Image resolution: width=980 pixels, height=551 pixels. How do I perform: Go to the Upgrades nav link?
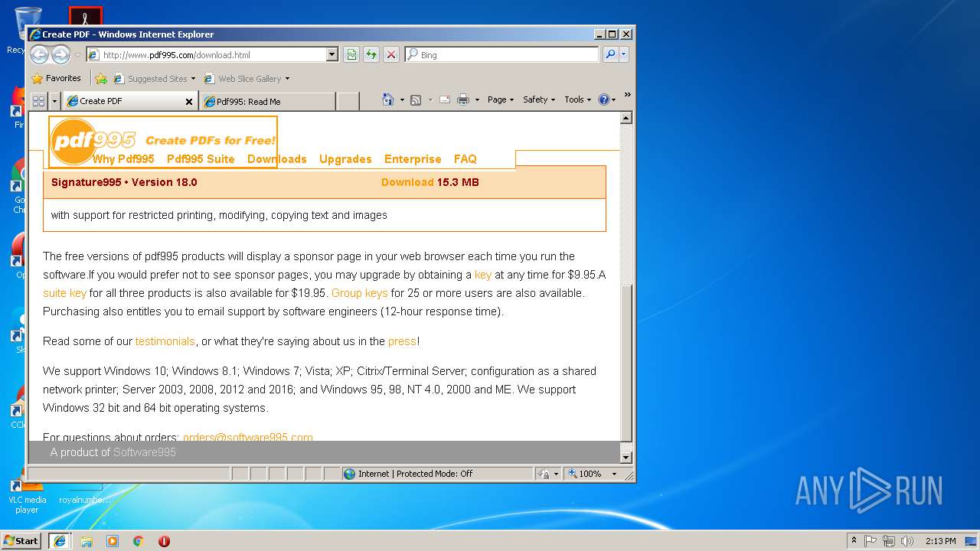345,159
